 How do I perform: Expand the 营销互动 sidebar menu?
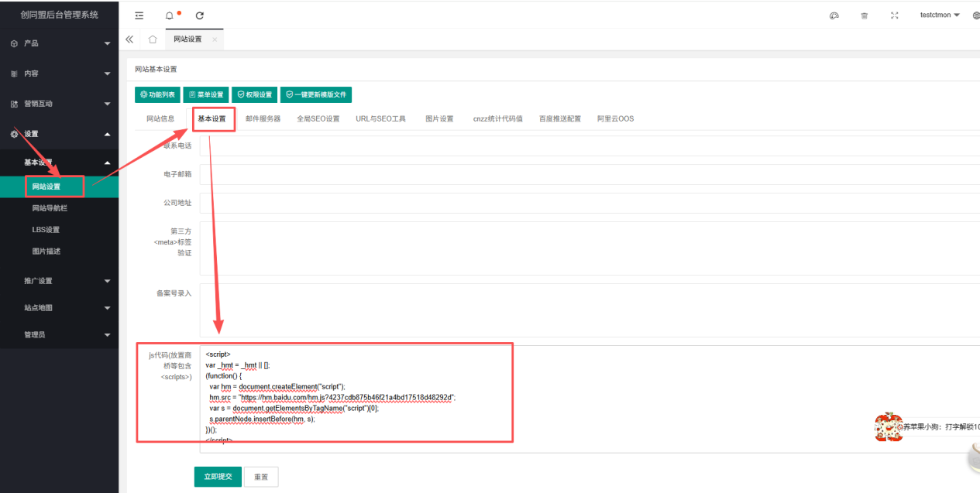(59, 104)
